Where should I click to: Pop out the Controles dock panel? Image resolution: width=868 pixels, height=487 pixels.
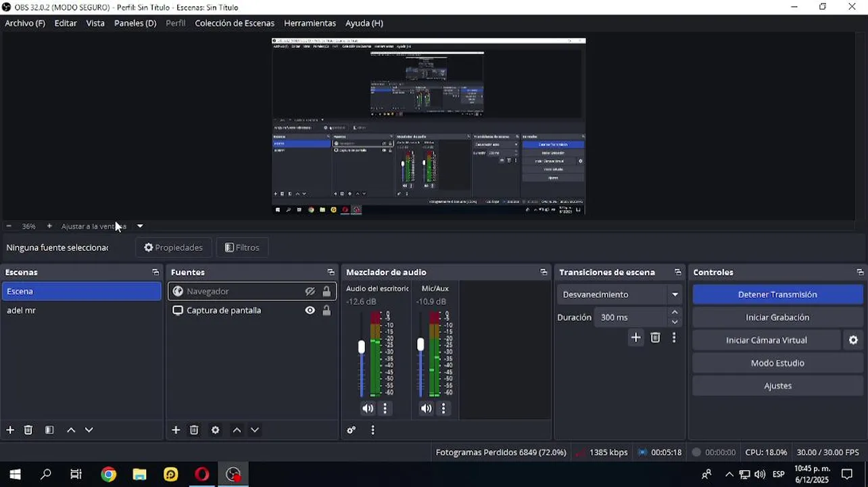tap(860, 272)
